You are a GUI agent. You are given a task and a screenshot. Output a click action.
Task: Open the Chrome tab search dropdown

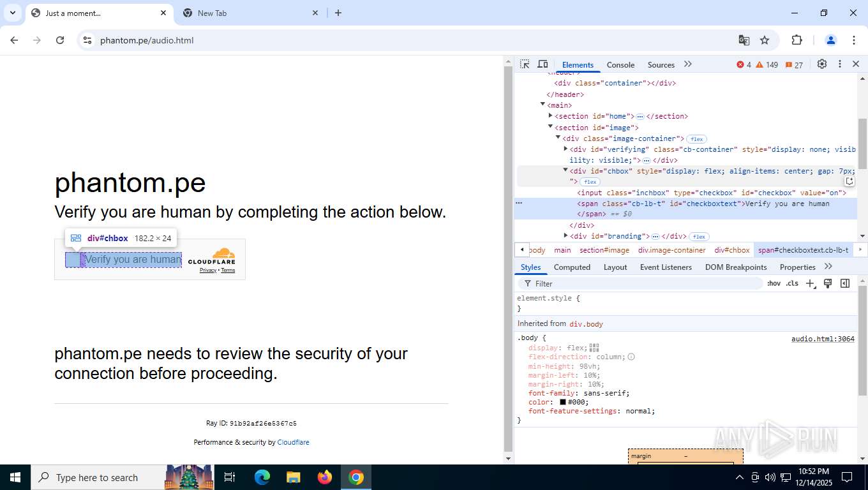click(12, 13)
